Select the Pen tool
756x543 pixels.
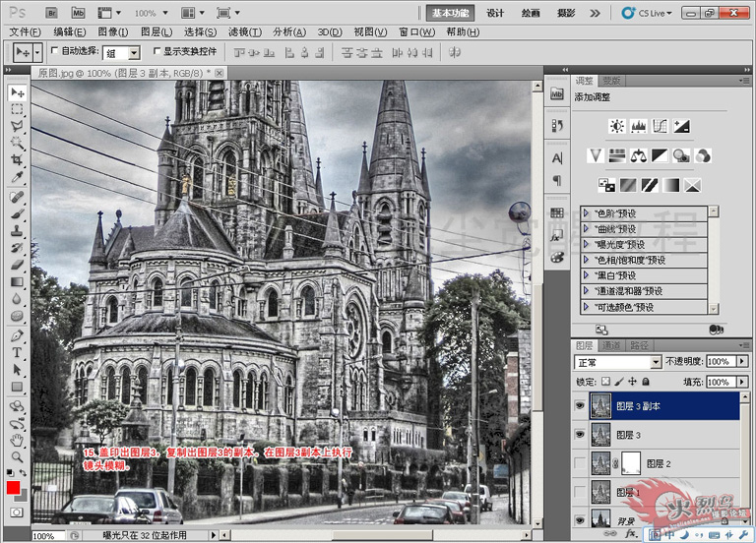click(x=18, y=335)
